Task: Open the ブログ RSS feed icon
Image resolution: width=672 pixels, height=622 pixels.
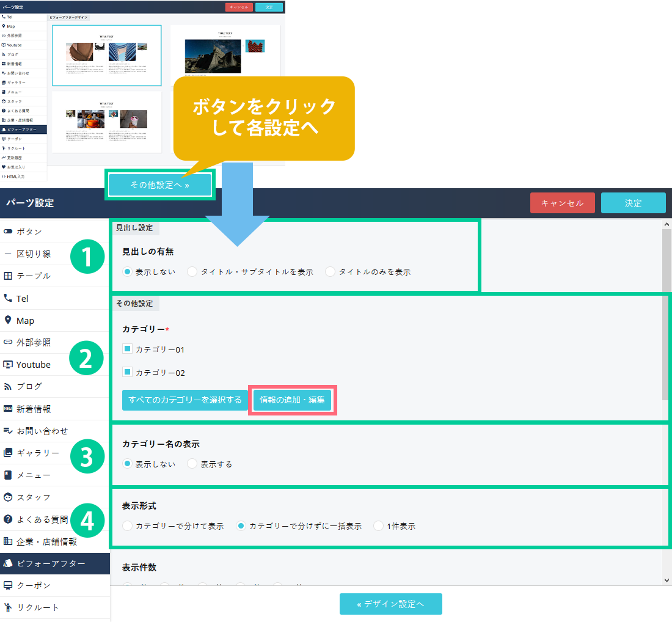Action: click(x=8, y=386)
